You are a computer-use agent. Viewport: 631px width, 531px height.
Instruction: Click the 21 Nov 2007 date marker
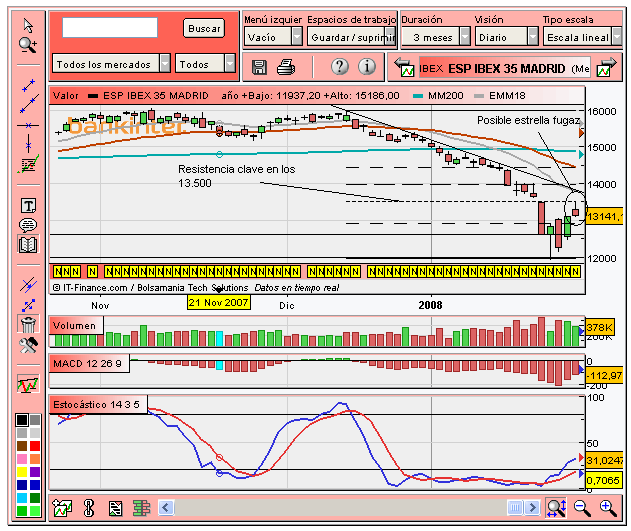219,303
